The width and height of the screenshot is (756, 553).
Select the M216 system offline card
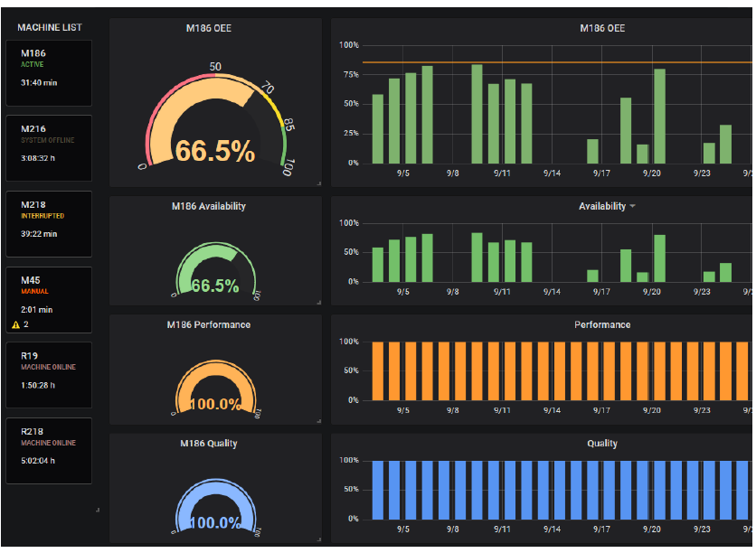[x=49, y=148]
